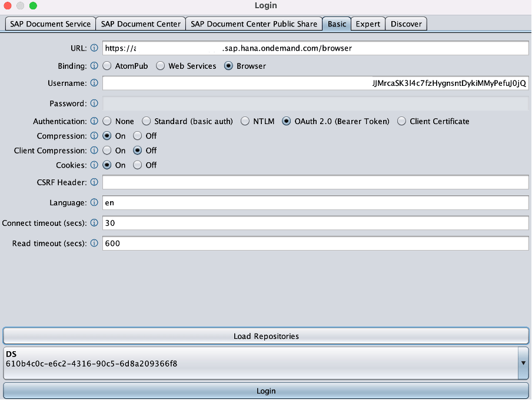Set Client Compression to Off
Screen dimensions: 532x400
coord(137,151)
